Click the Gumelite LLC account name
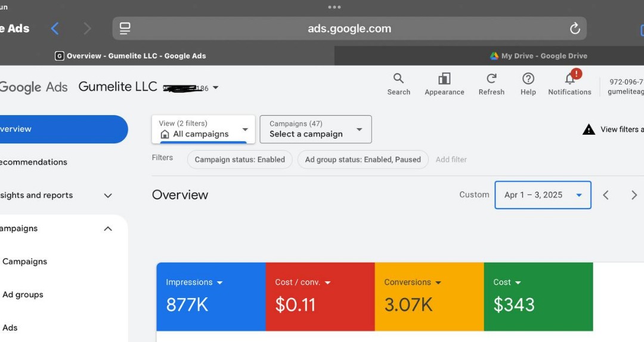The image size is (644, 342). coord(118,86)
